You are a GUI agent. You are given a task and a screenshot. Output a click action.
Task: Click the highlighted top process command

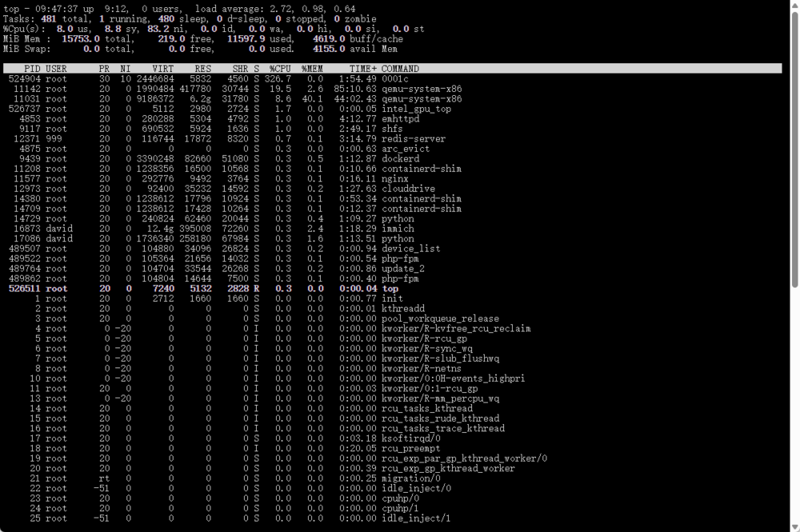coord(390,289)
